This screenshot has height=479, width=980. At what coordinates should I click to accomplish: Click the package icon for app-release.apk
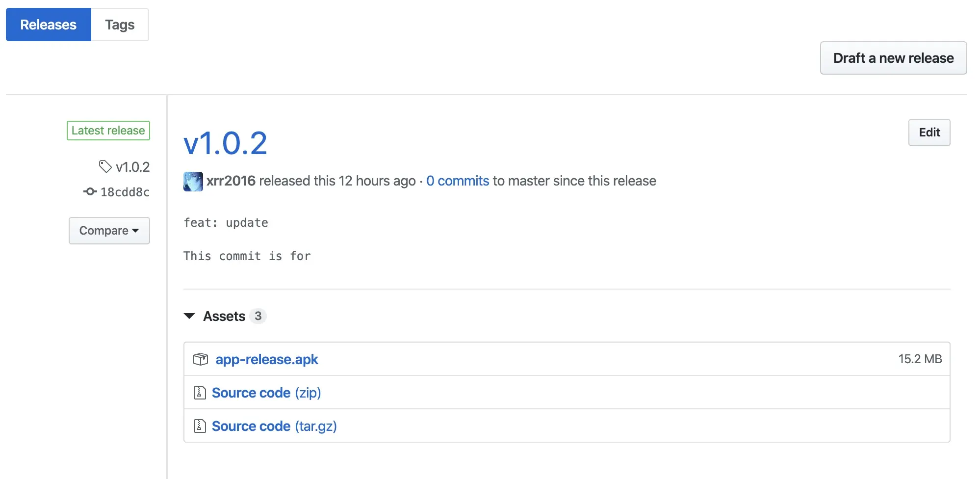(201, 359)
